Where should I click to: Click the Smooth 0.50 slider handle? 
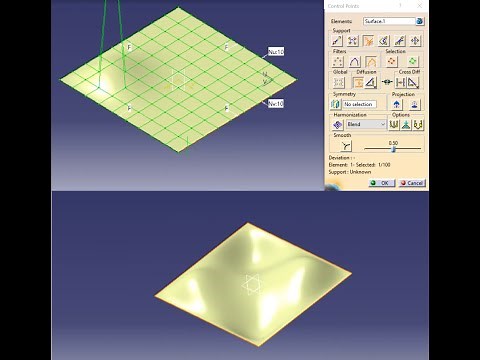[393, 149]
